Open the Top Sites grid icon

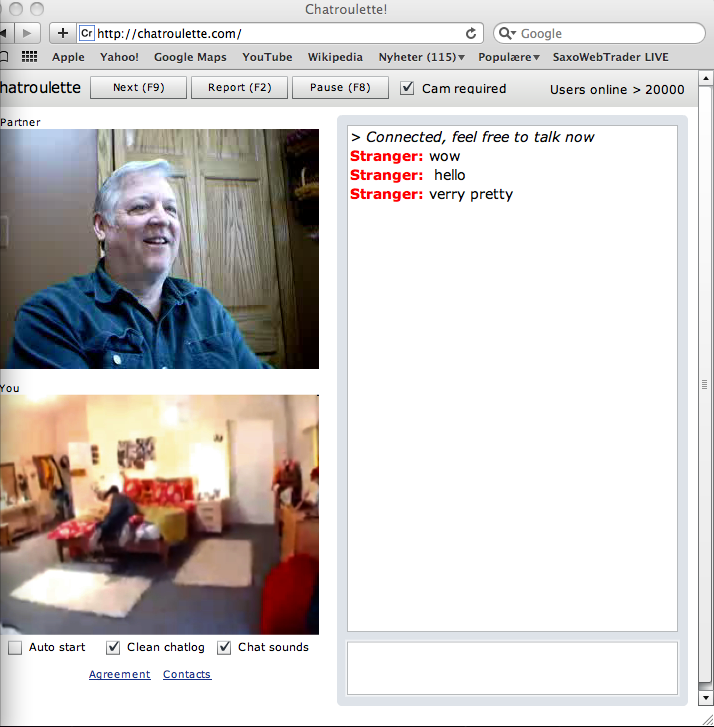click(x=30, y=57)
